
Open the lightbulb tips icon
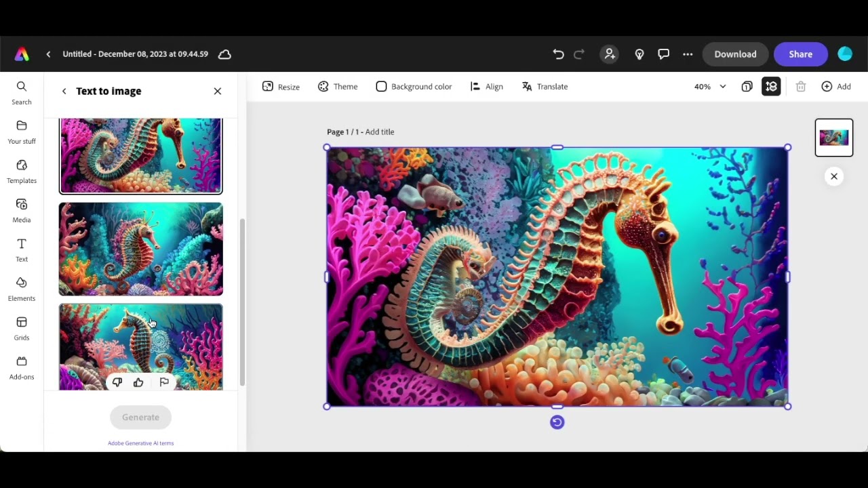click(639, 54)
